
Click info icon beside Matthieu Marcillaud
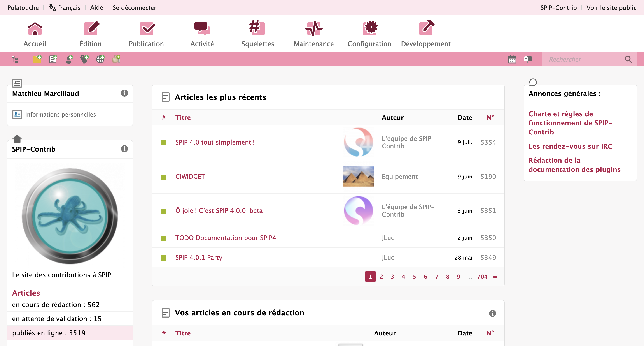[124, 93]
